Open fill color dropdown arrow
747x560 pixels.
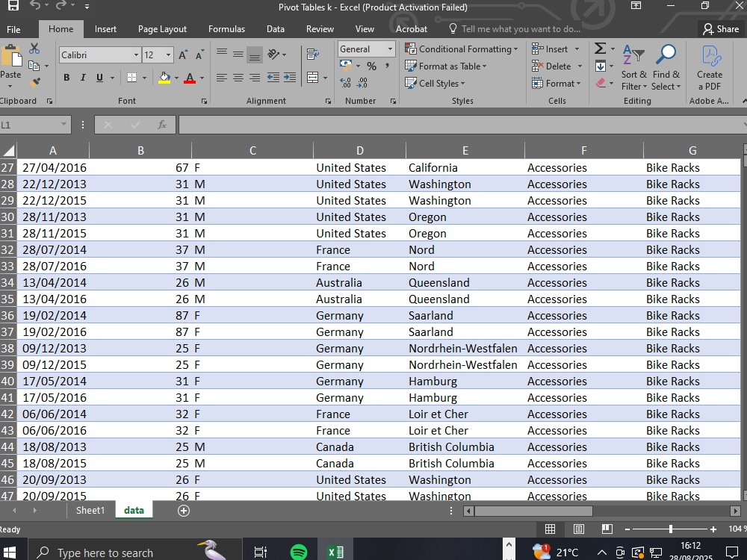177,78
